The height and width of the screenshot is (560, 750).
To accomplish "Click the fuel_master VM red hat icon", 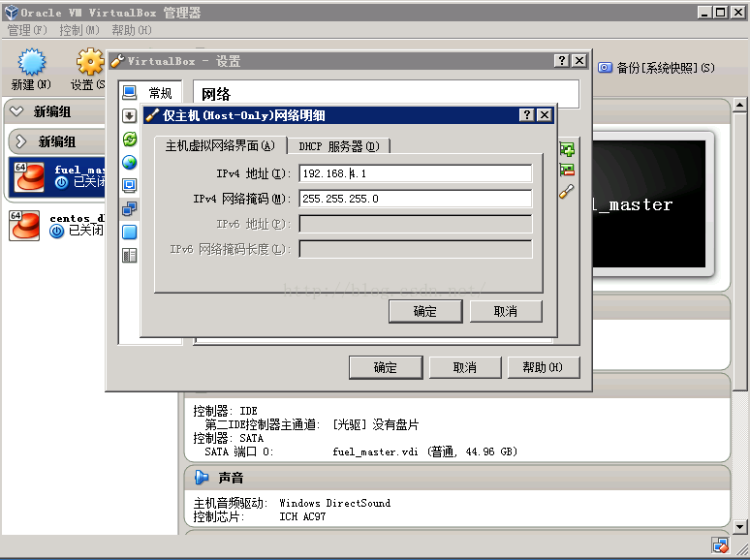I will click(29, 177).
